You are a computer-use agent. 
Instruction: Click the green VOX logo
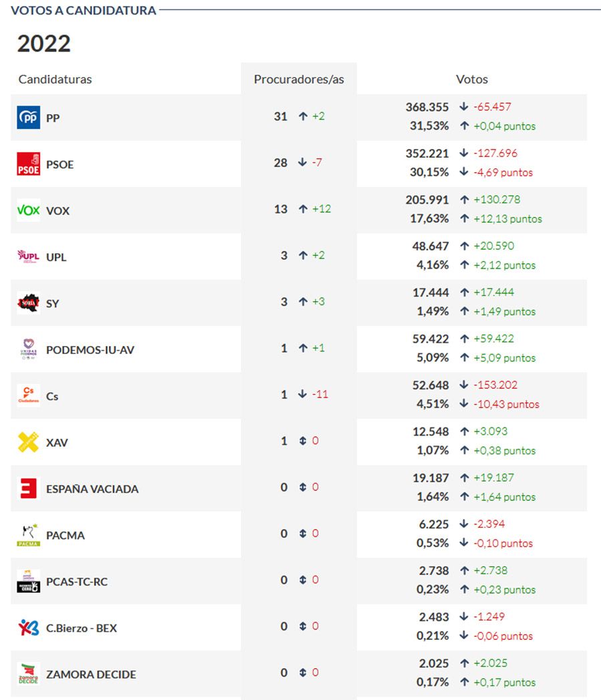coord(29,210)
